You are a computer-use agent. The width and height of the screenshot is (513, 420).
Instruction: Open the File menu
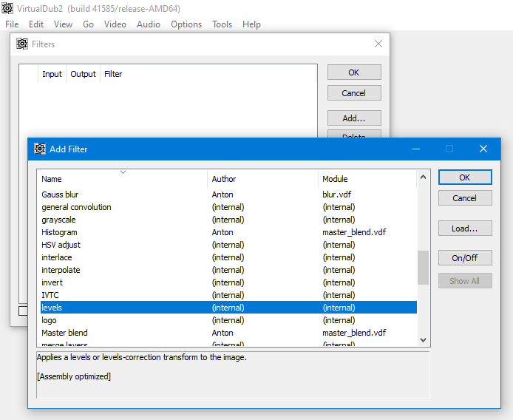click(12, 24)
